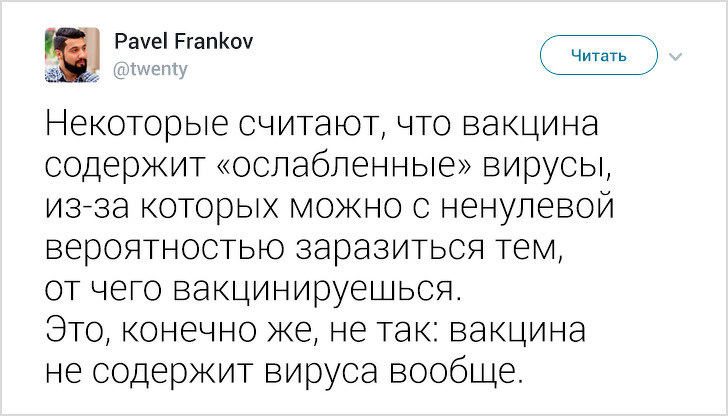The image size is (728, 416).
Task: Click the line от чего вакцинируешься
Action: pos(254,290)
